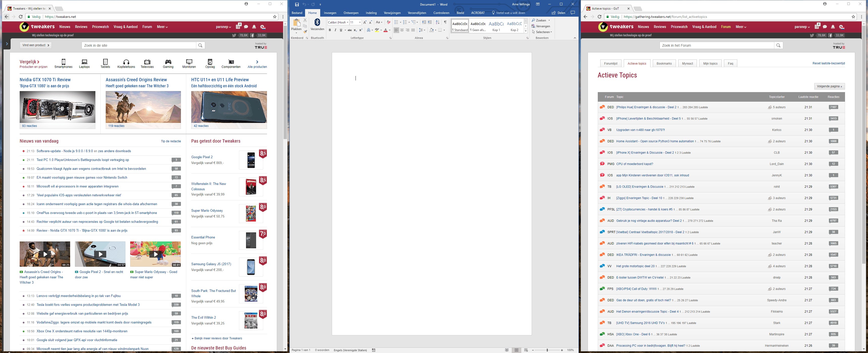
Task: Decrease font size with the shrink font icon
Action: click(371, 22)
